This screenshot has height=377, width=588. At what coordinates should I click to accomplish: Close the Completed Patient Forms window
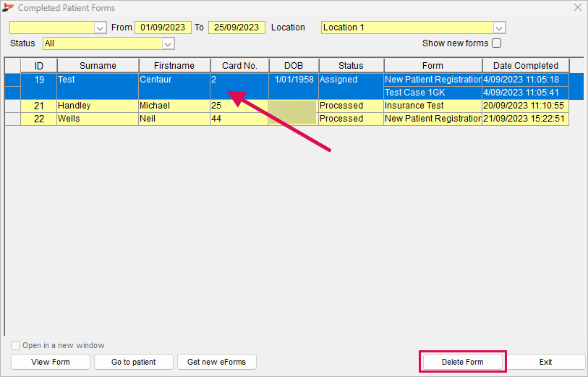(577, 7)
